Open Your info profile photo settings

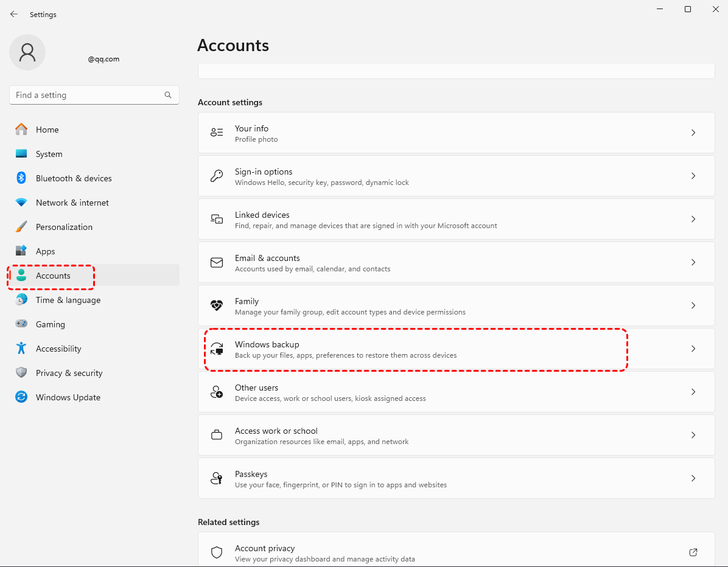pyautogui.click(x=457, y=133)
